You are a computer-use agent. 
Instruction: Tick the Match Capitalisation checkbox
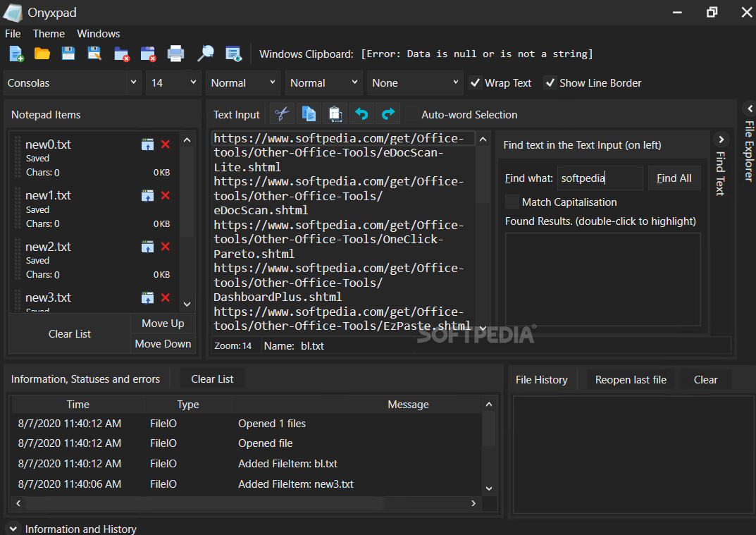(x=512, y=202)
